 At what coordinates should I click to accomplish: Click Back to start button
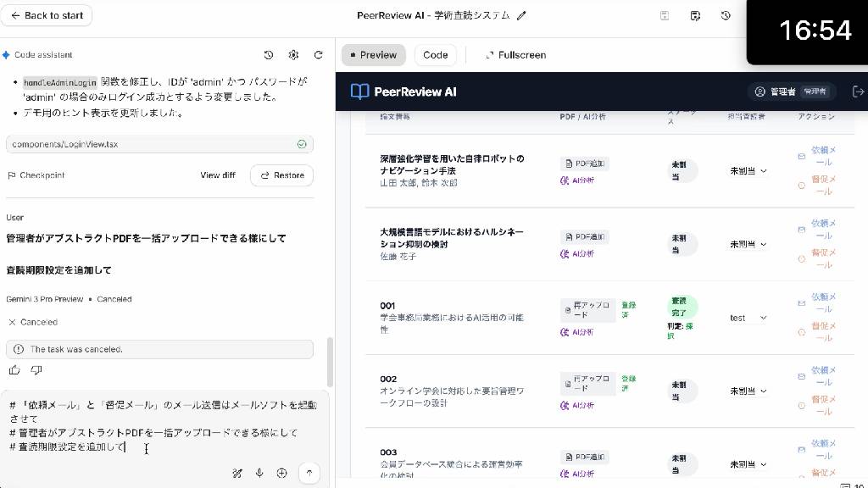click(47, 15)
